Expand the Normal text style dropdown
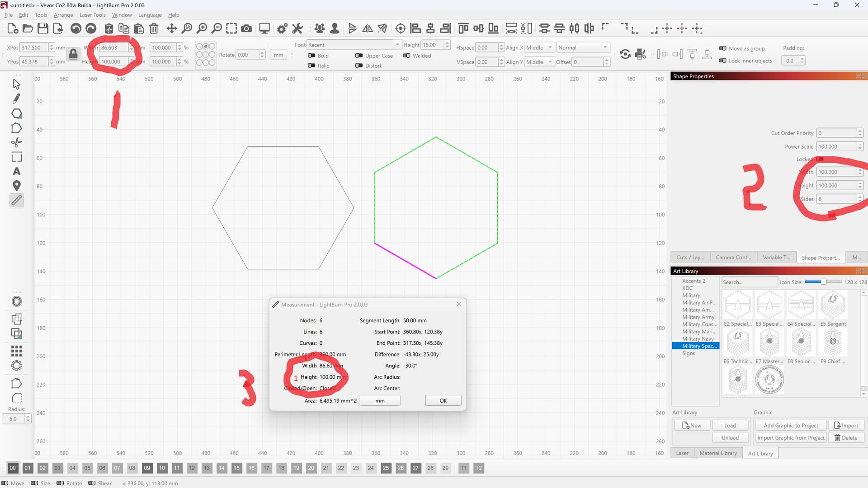This screenshot has width=868, height=488. pos(583,47)
